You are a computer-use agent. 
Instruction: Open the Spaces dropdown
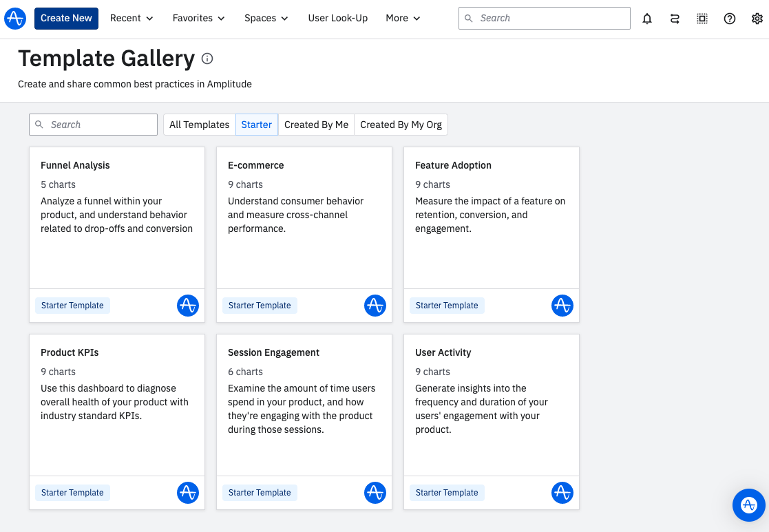266,19
